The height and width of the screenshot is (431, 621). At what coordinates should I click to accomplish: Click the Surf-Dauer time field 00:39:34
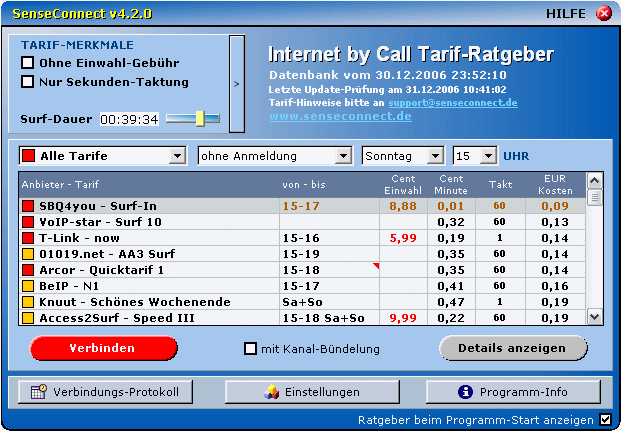tap(129, 119)
